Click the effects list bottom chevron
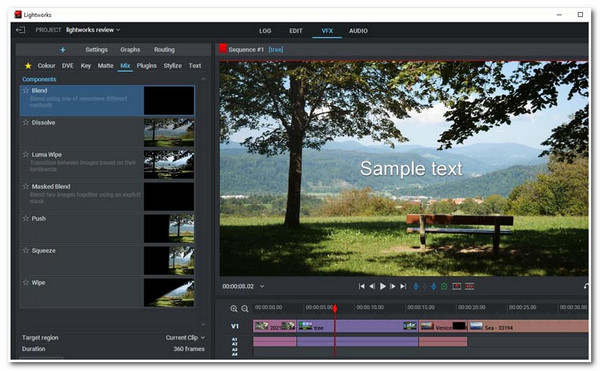This screenshot has width=600, height=371. click(203, 324)
